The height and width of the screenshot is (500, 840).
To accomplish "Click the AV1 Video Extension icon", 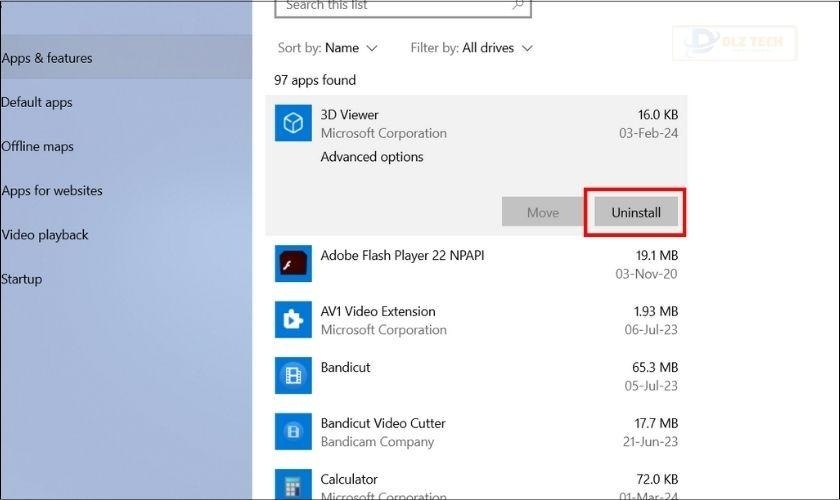I will pos(293,319).
